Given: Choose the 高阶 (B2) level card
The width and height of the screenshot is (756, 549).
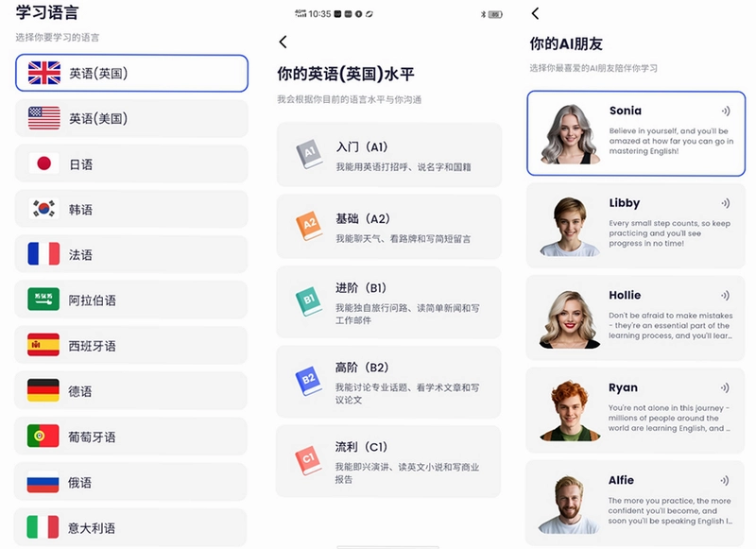Looking at the screenshot, I should (x=388, y=382).
